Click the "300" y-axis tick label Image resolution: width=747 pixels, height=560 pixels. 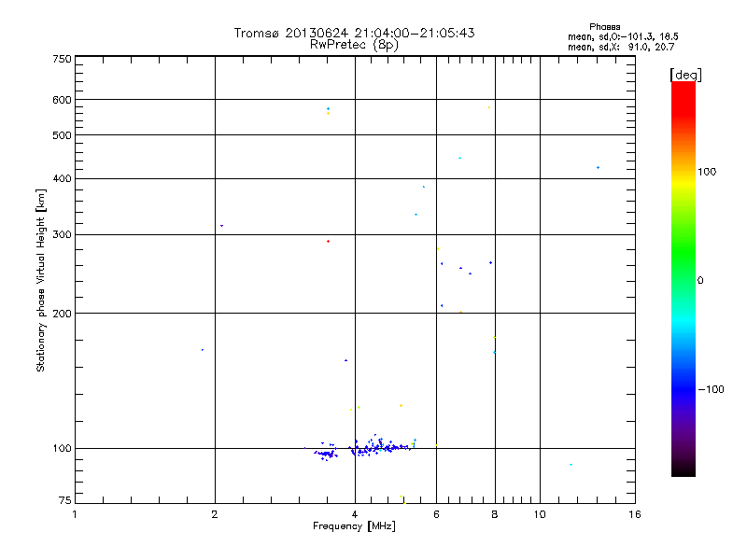pyautogui.click(x=62, y=235)
